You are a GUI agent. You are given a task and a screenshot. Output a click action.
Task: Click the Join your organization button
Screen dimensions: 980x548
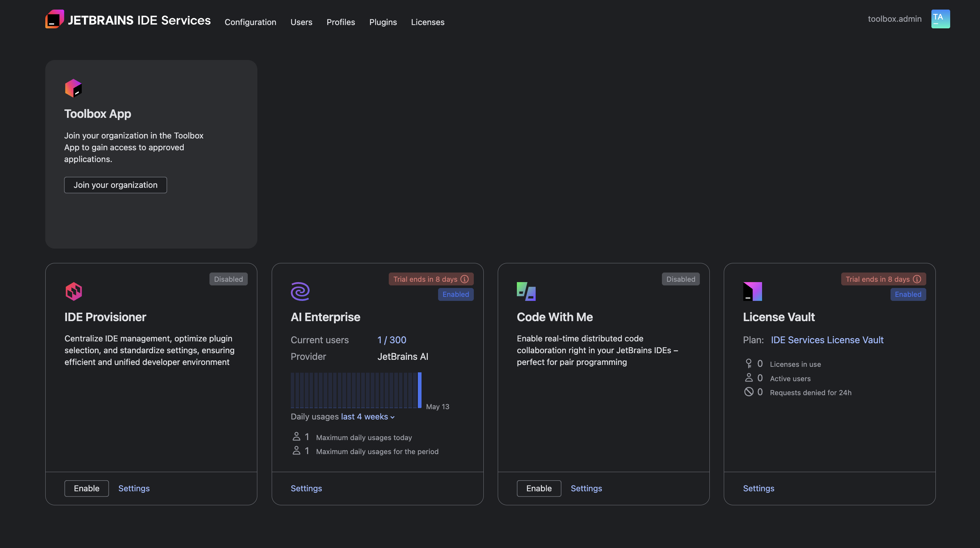[x=115, y=185]
